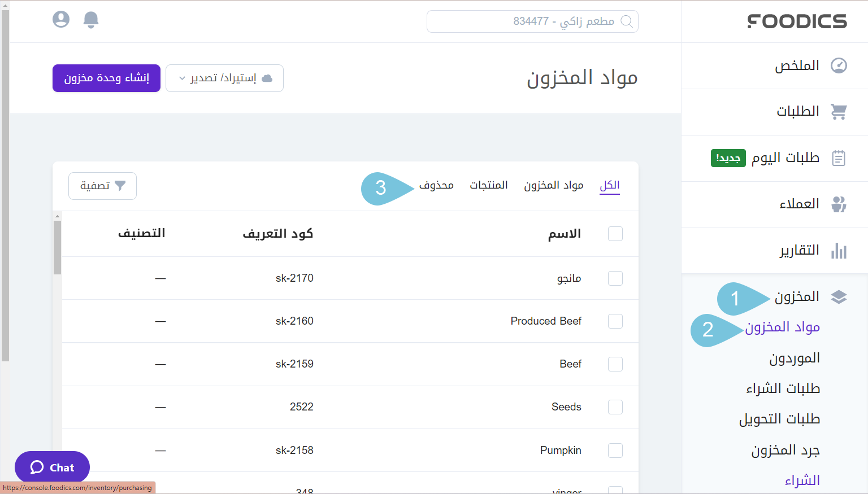868x494 pixels.
Task: Check the box for the مانجو row
Action: (x=615, y=278)
